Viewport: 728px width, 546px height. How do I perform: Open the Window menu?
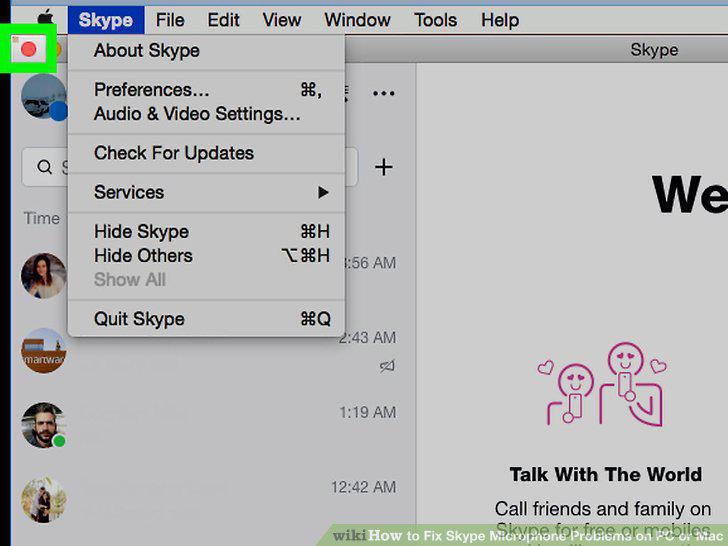358,20
